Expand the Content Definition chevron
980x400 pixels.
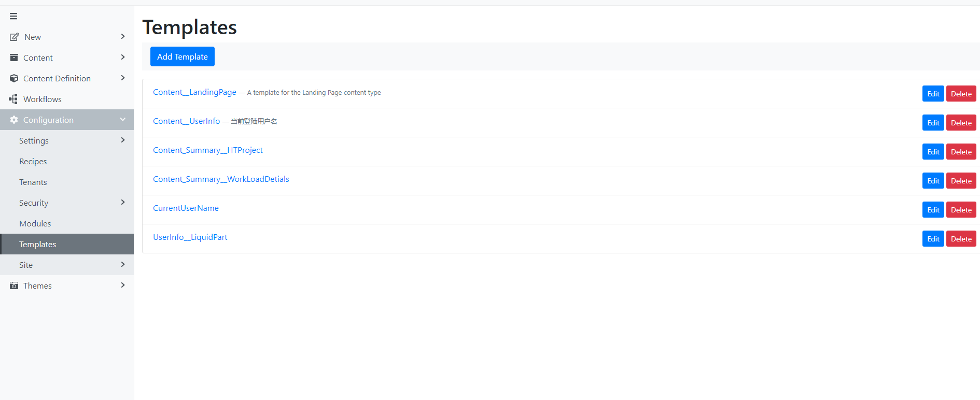coord(123,78)
